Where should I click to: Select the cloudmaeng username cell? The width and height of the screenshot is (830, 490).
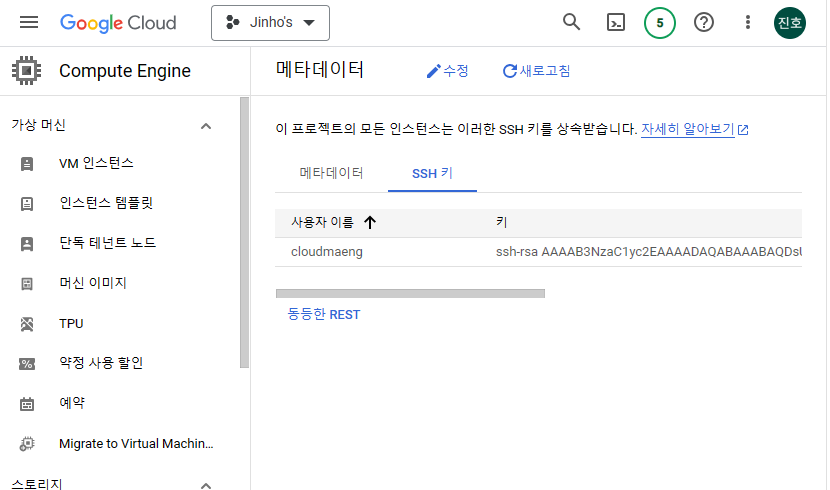pyautogui.click(x=327, y=252)
